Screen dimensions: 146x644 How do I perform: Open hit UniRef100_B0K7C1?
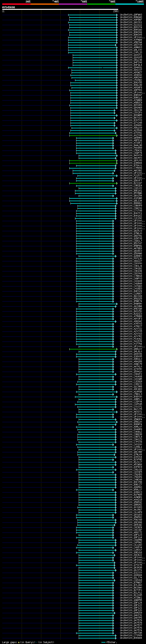pyautogui.click(x=131, y=213)
